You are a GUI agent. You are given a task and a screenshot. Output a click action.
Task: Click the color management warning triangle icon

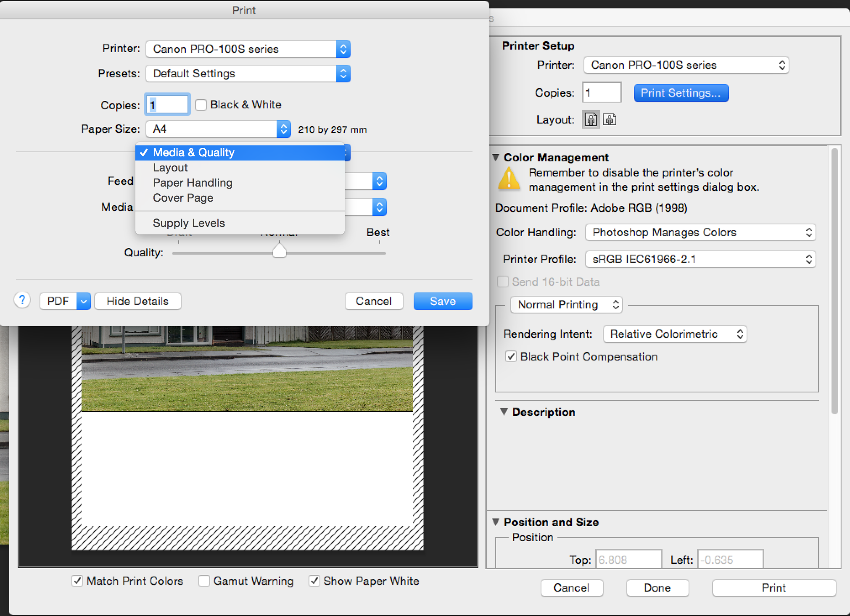coord(509,180)
